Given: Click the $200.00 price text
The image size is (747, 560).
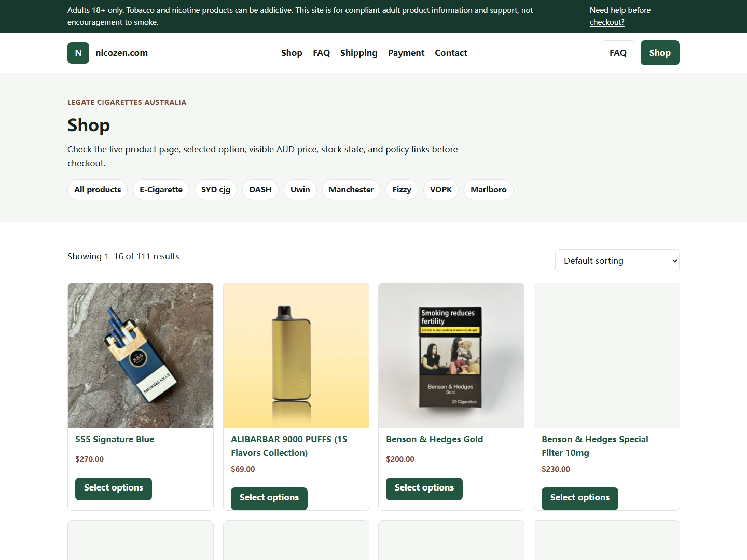Looking at the screenshot, I should coord(400,459).
